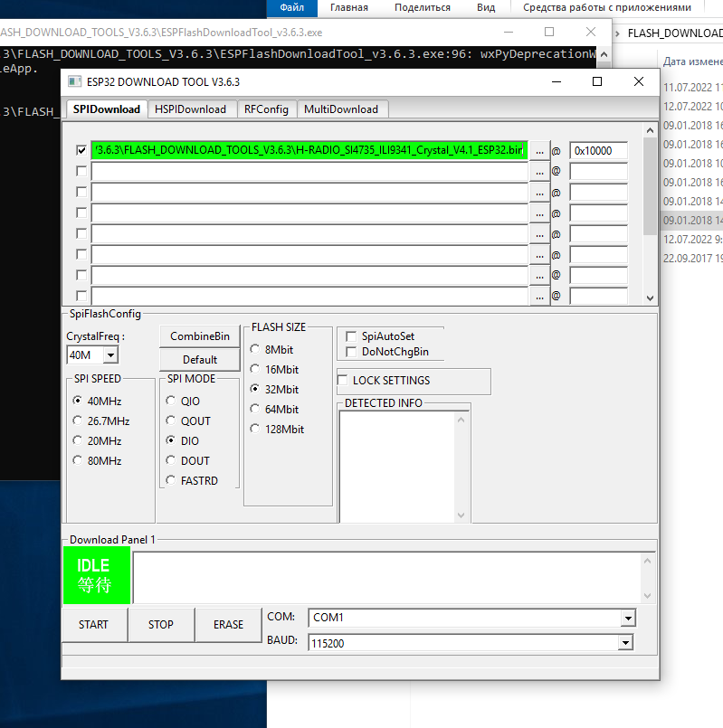Toggle the LOCK SETTINGS checkbox
Viewport: 723px width, 728px height.
[343, 380]
